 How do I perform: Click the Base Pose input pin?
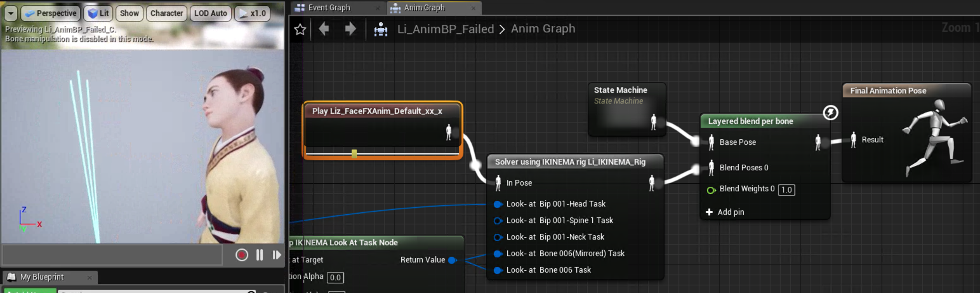[x=712, y=142]
